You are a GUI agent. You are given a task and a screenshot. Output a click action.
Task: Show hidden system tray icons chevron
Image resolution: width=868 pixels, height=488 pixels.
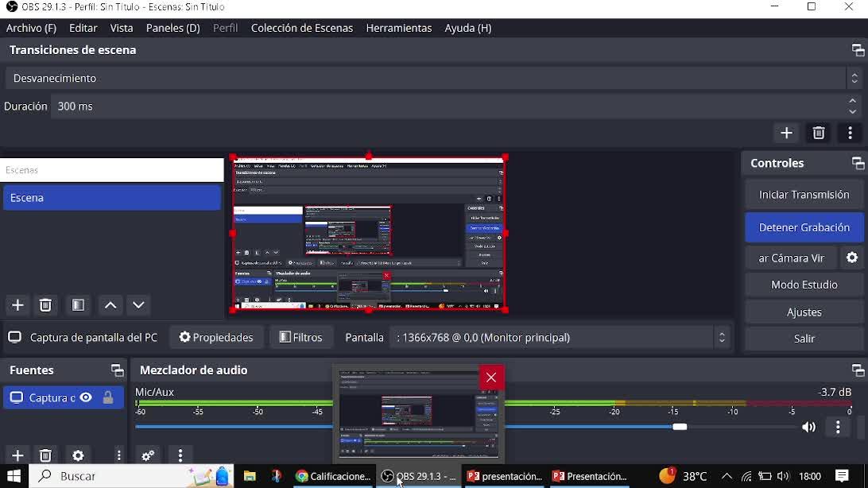coord(727,476)
